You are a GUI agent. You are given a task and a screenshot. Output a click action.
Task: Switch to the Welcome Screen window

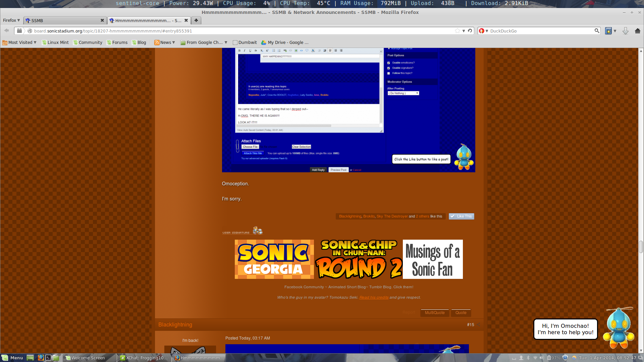(x=89, y=358)
